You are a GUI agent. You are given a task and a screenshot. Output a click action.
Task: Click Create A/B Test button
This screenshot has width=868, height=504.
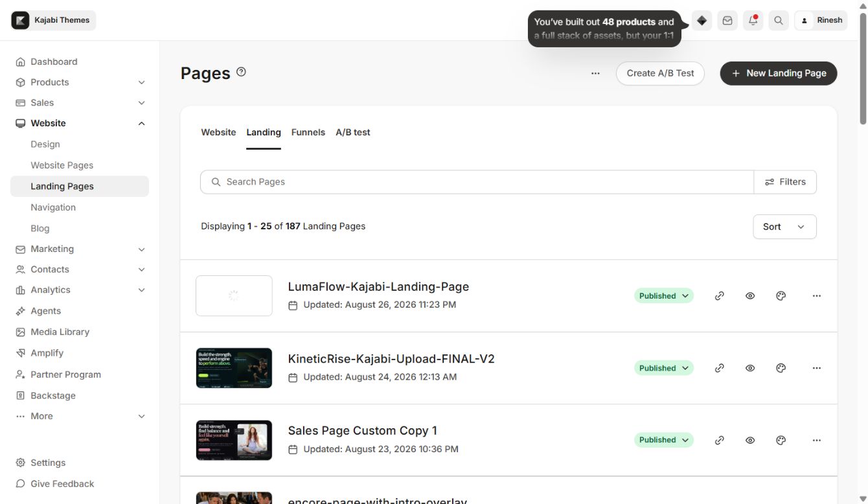pyautogui.click(x=660, y=73)
